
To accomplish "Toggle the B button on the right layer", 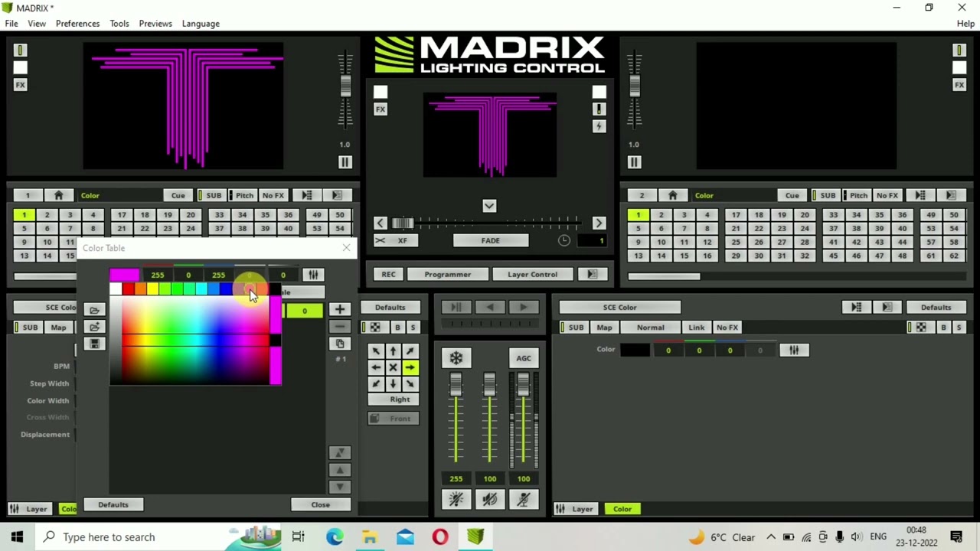I will pyautogui.click(x=943, y=328).
